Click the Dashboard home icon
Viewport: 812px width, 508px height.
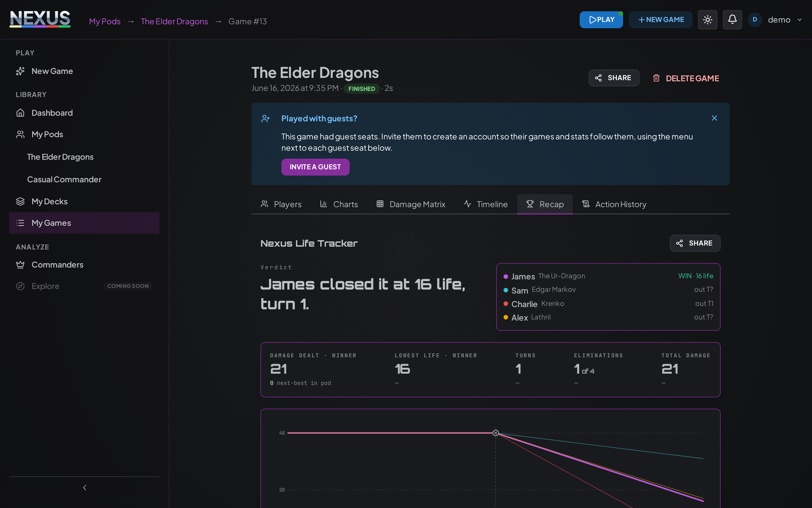tap(21, 113)
